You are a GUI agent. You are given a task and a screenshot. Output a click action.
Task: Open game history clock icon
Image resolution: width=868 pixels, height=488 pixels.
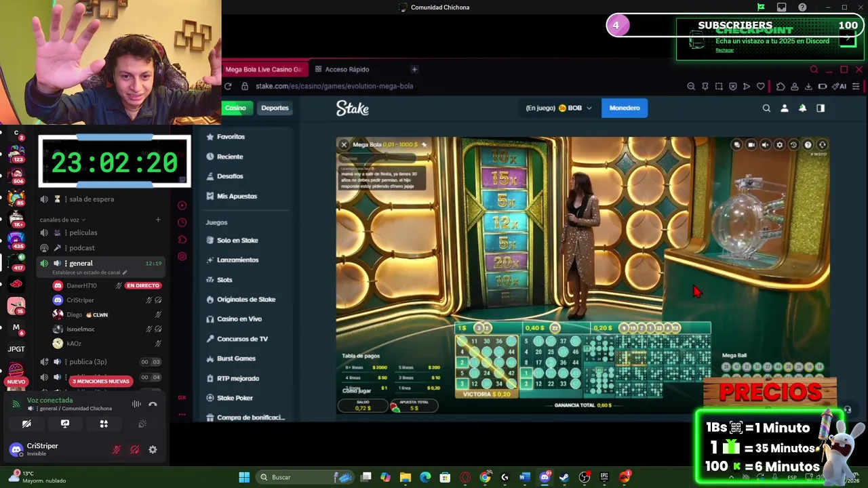793,144
